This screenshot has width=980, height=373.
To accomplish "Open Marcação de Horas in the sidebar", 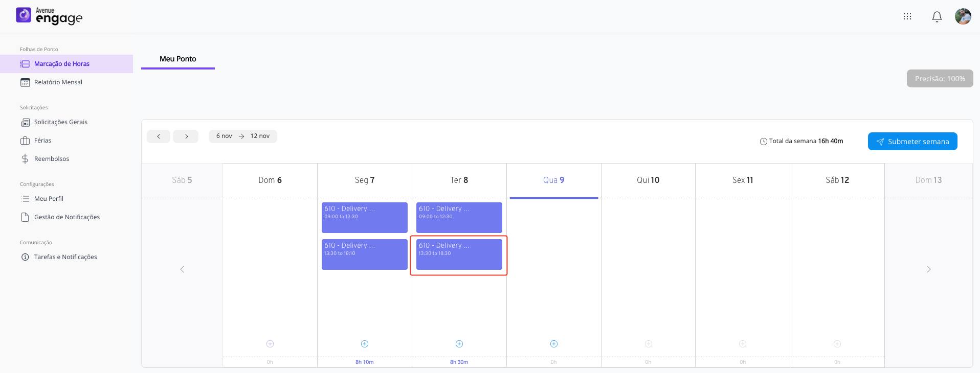I will tap(66, 64).
